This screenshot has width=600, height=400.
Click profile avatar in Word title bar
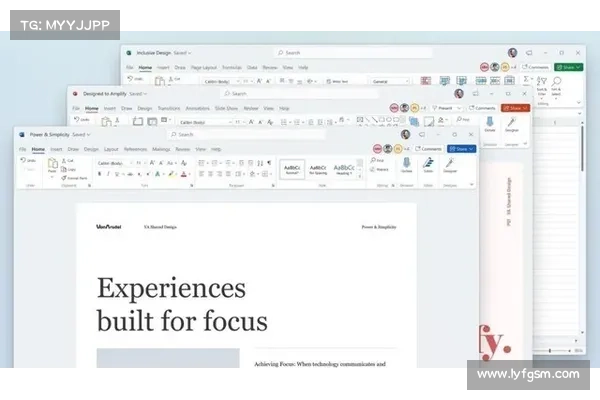(406, 134)
